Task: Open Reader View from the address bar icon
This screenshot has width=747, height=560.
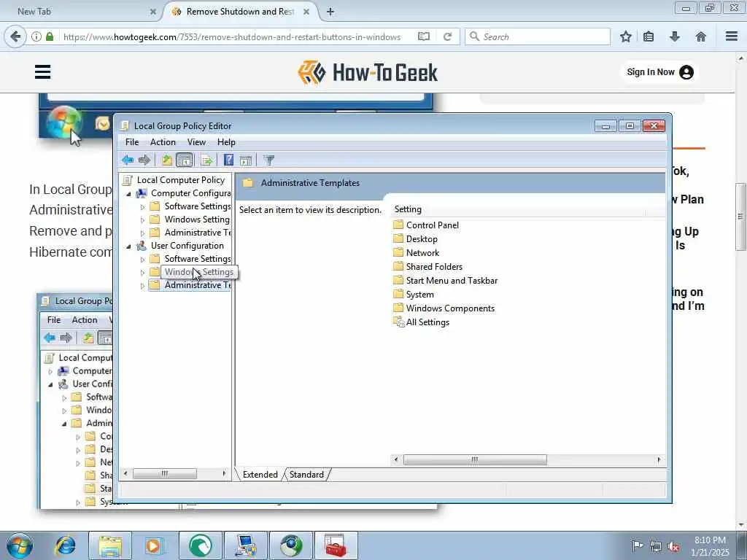Action: [x=424, y=36]
